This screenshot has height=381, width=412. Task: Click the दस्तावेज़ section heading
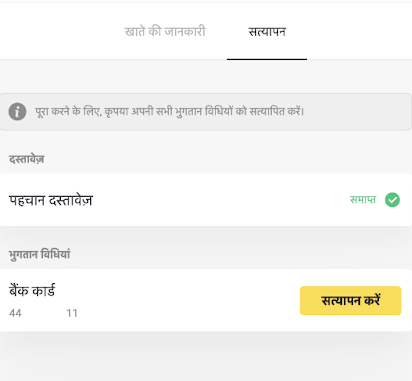[x=26, y=159]
